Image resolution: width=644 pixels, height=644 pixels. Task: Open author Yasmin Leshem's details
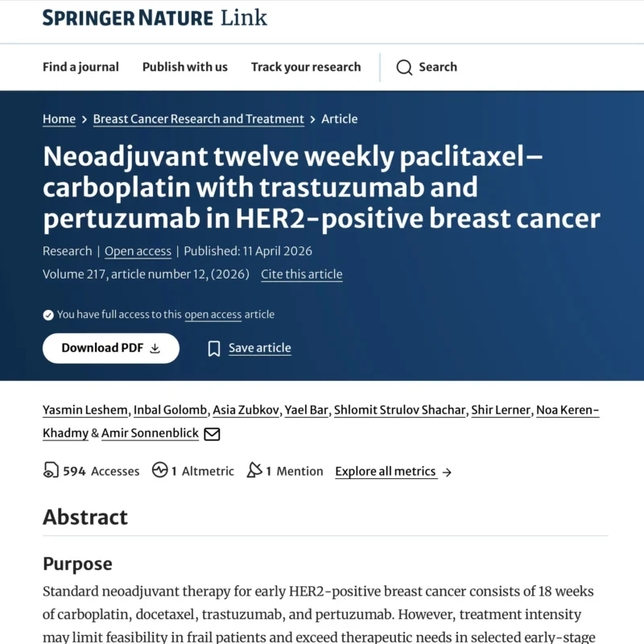click(85, 411)
